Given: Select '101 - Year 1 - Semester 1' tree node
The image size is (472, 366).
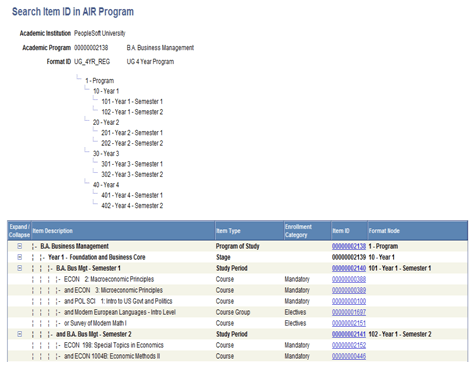Looking at the screenshot, I should (x=132, y=101).
